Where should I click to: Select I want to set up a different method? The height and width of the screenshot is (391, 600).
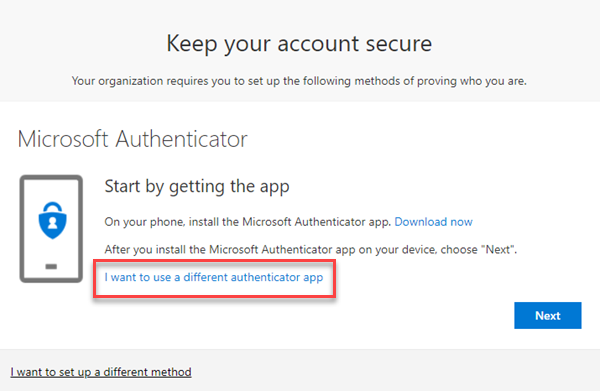[101, 372]
